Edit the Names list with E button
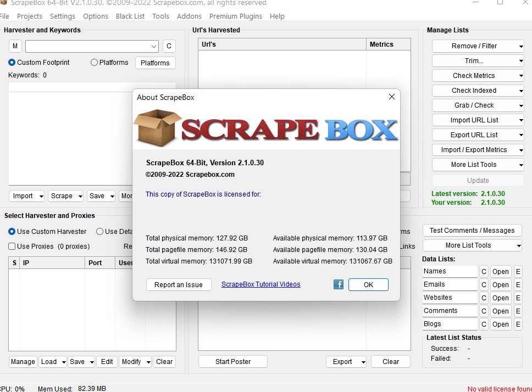 [518, 271]
